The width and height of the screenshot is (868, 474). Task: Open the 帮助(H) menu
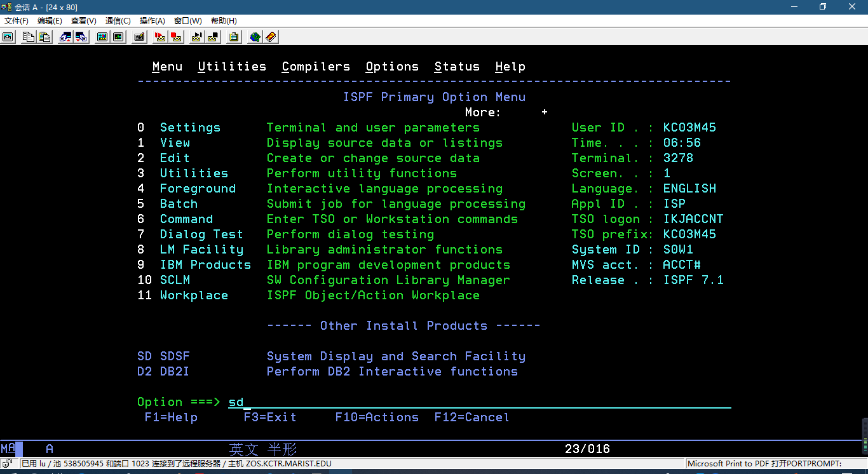coord(224,21)
